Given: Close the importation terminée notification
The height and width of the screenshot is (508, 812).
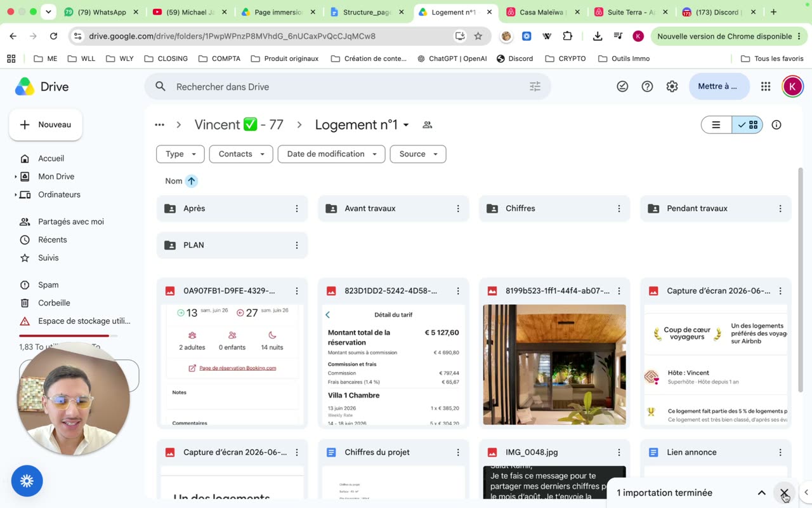Looking at the screenshot, I should pyautogui.click(x=785, y=493).
